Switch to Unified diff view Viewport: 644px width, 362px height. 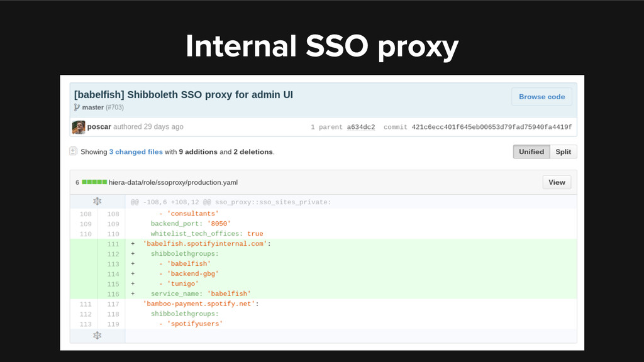pos(531,151)
